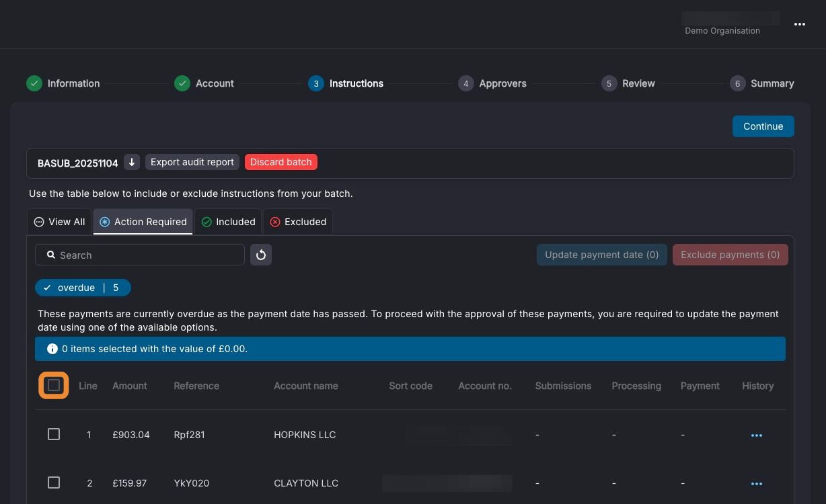The width and height of the screenshot is (826, 504).
Task: Click Export audit report
Action: tap(192, 162)
